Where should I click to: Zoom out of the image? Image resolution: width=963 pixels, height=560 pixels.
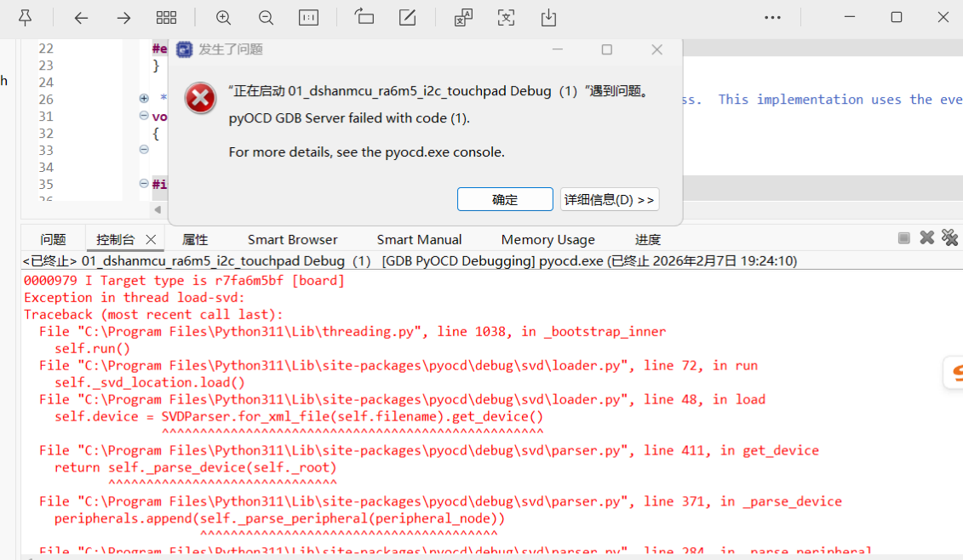coord(266,18)
